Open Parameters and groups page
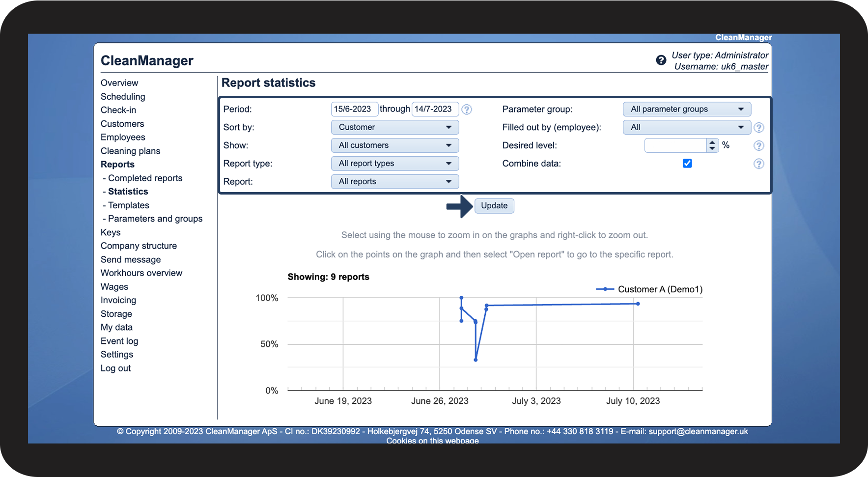 [x=155, y=219]
